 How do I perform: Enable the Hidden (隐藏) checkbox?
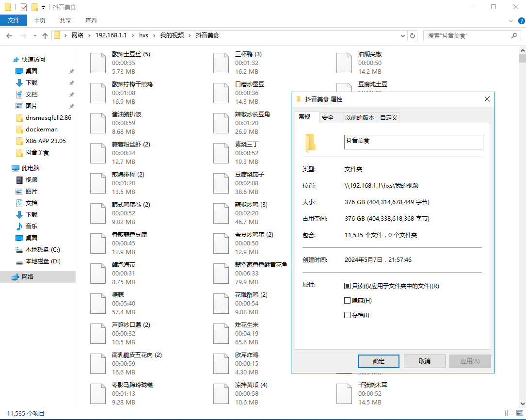(x=347, y=301)
